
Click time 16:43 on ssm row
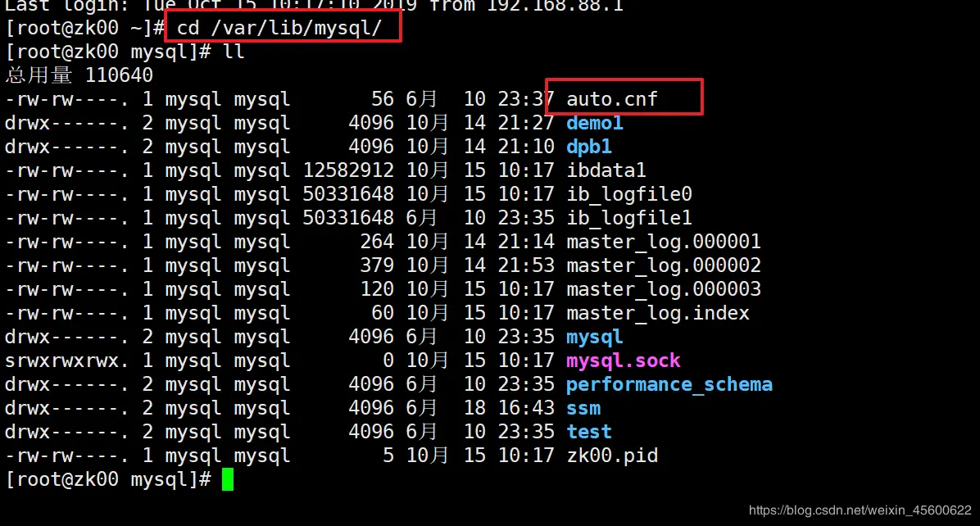pyautogui.click(x=526, y=408)
